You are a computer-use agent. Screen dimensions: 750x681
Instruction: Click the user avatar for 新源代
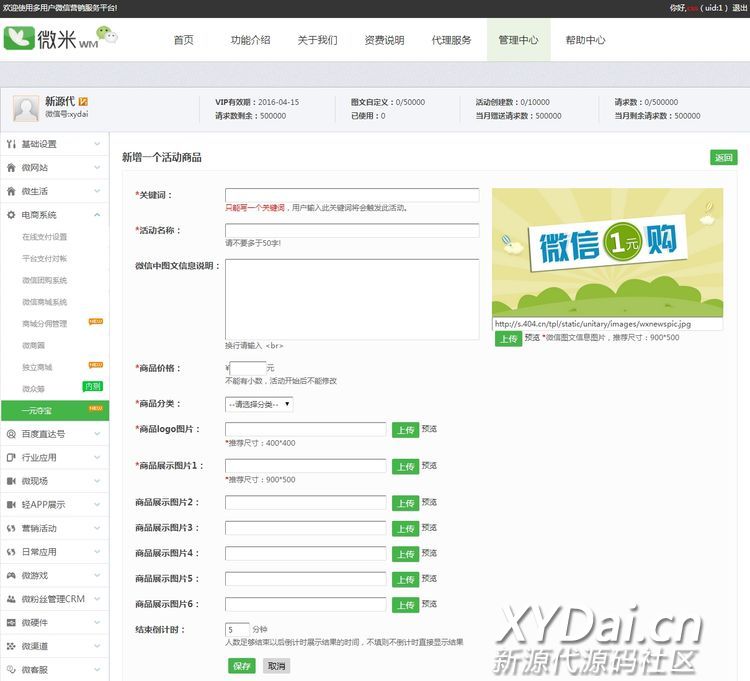[x=26, y=109]
